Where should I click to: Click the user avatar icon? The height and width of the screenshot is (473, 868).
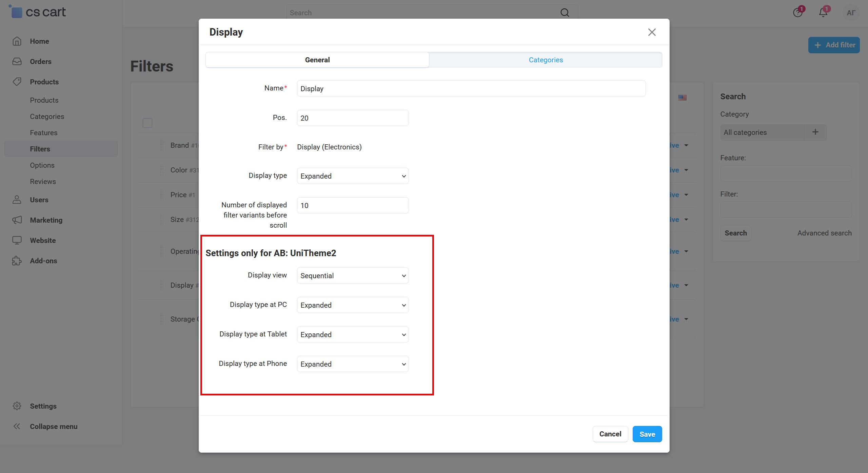tap(851, 13)
